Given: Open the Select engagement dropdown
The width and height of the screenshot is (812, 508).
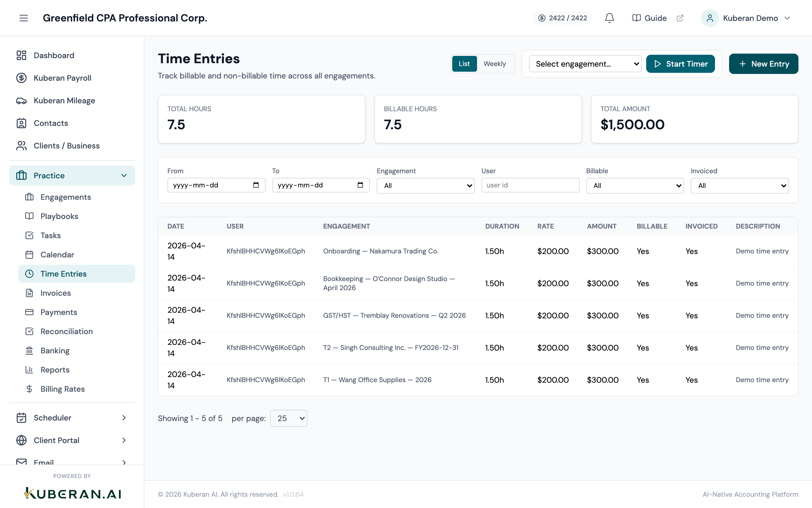Looking at the screenshot, I should [x=585, y=64].
